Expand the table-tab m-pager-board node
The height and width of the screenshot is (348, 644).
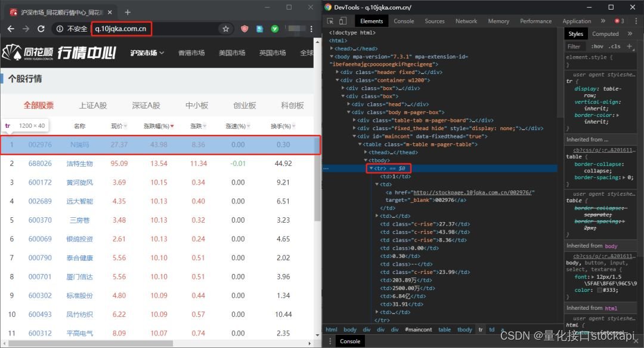point(354,120)
